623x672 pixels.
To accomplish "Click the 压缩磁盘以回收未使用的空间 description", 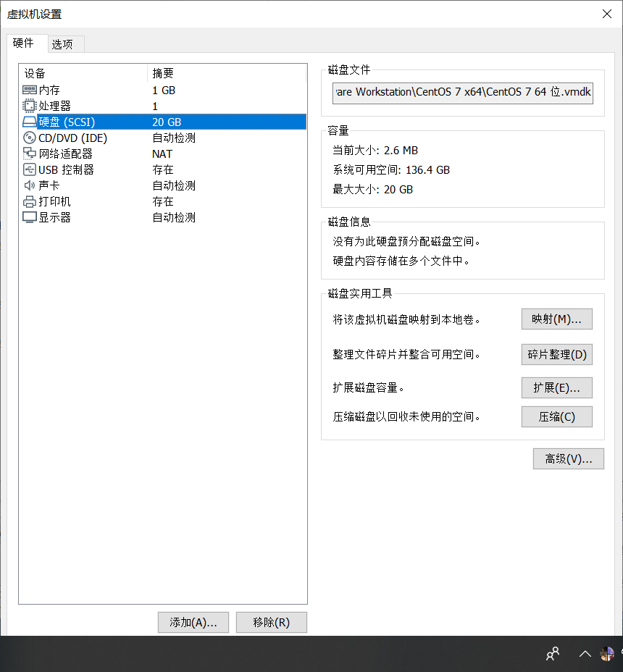I will click(x=407, y=416).
